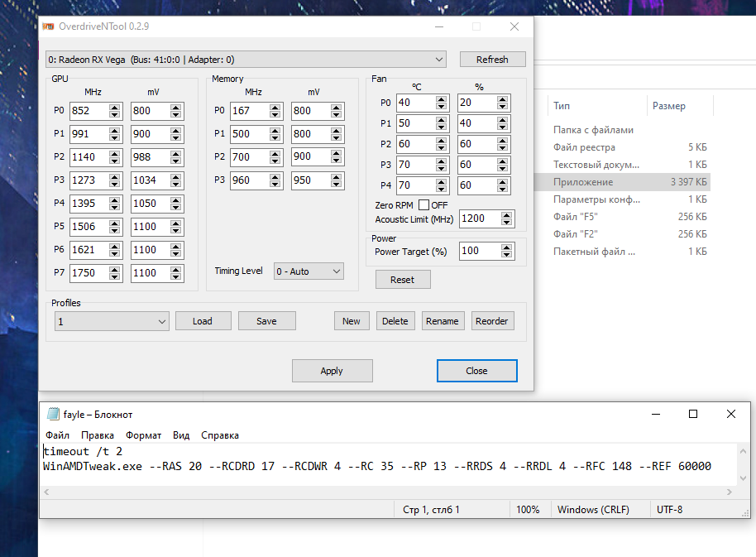Open the Формат menu in Notepad
The image size is (756, 557).
point(144,435)
